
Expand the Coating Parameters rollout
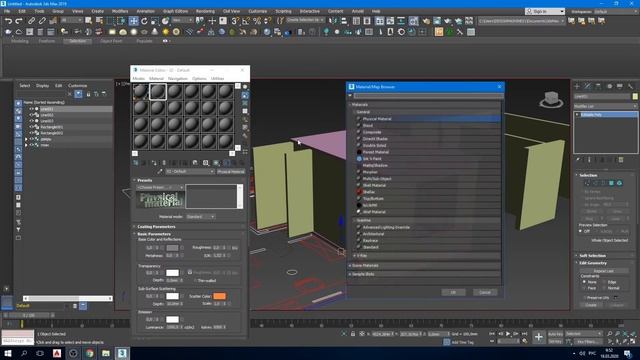point(156,227)
